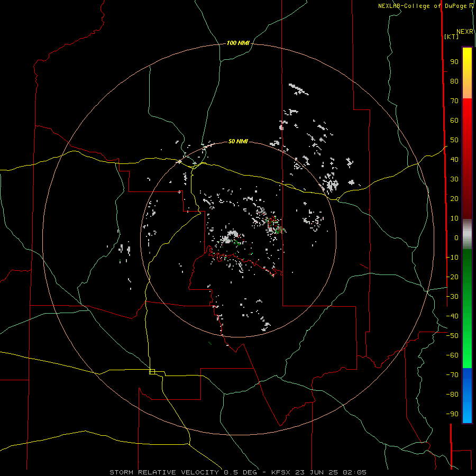Select the "[KT]" units label
The image size is (476, 476).
(452, 36)
